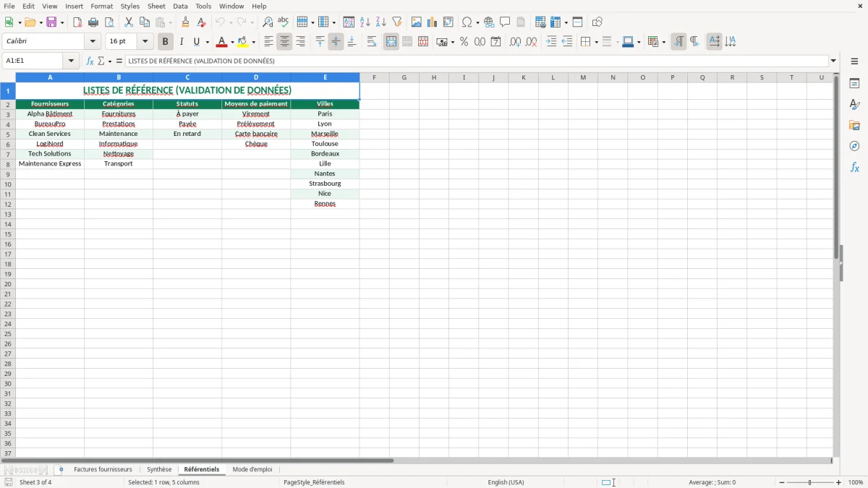Insert a hyperlink
This screenshot has height=488, width=868.
(x=489, y=22)
